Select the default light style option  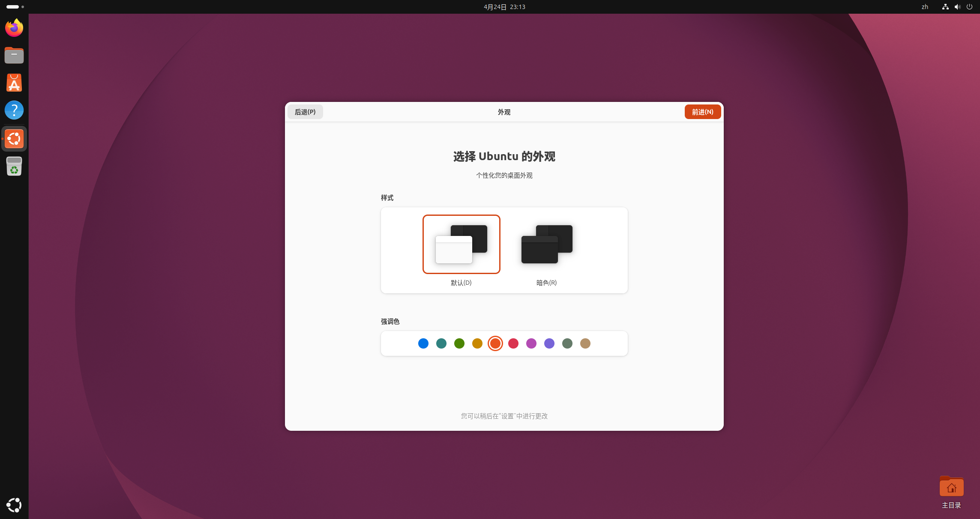click(x=461, y=244)
